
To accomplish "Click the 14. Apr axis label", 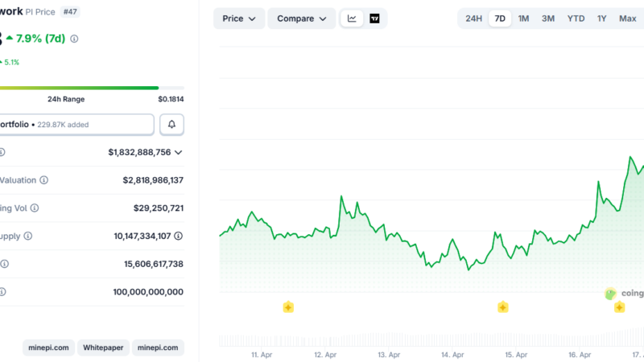I will coord(452,355).
